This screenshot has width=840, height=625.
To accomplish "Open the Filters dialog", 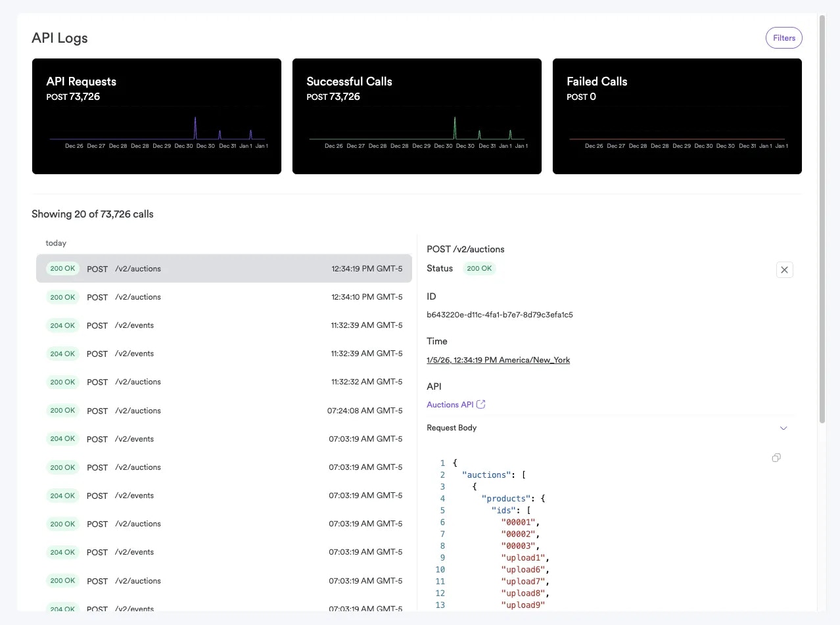I will [783, 37].
